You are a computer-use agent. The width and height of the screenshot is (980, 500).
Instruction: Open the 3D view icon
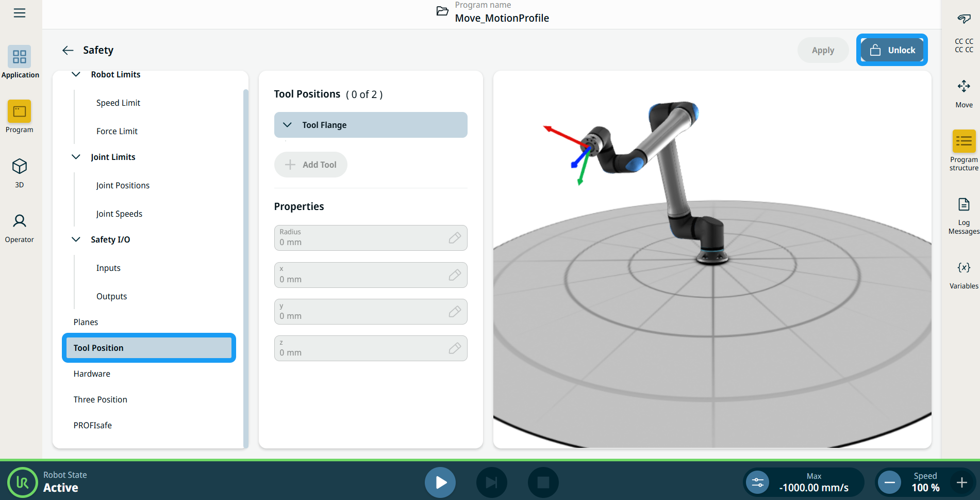20,172
